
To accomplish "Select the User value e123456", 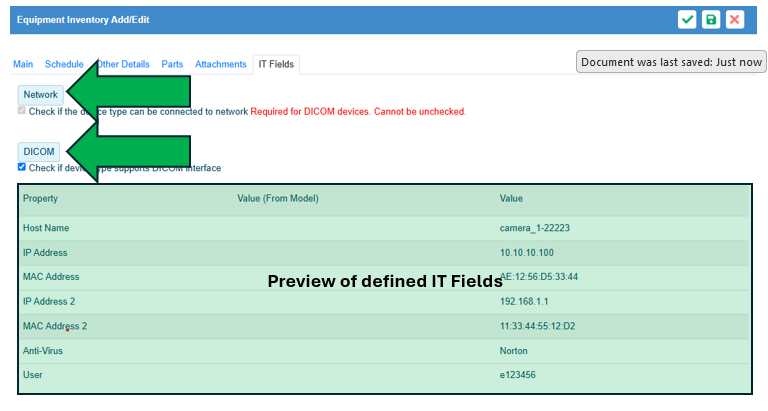I will coord(518,375).
